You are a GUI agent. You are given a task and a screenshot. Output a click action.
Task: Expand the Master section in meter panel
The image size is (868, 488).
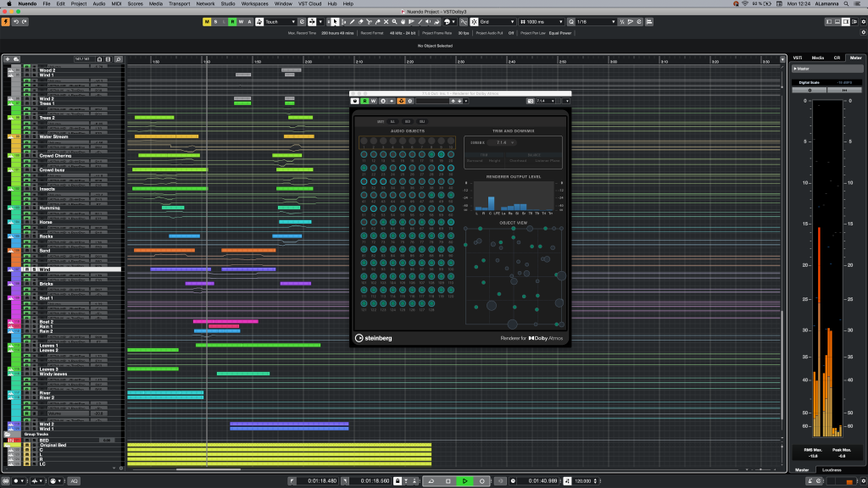tap(795, 69)
